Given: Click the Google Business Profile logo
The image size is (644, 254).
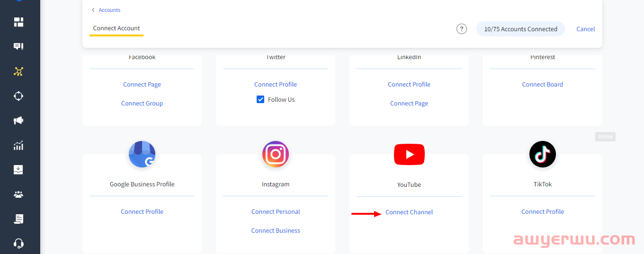Looking at the screenshot, I should tap(142, 154).
